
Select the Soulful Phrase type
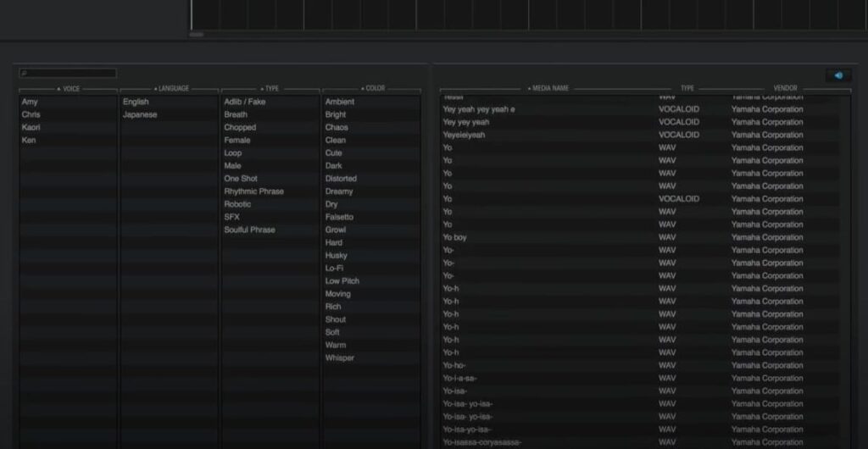[270, 230]
